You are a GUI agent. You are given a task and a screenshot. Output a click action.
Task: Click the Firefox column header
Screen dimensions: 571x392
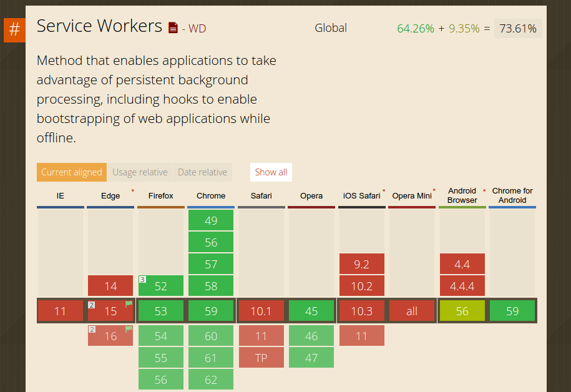tap(161, 196)
